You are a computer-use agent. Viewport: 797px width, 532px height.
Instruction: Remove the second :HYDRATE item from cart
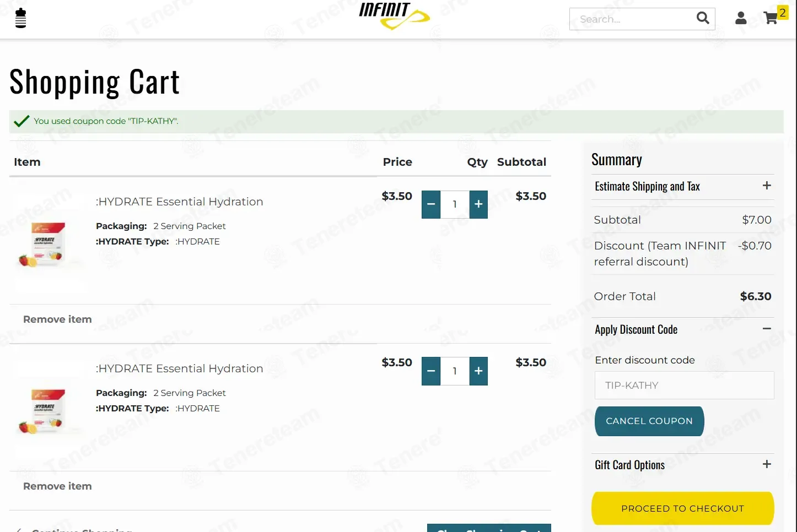57,486
